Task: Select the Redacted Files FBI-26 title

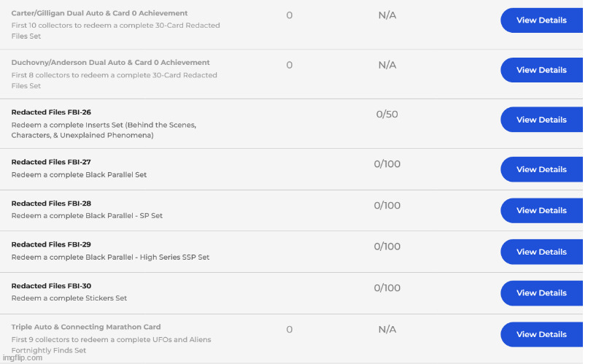Action: point(51,112)
